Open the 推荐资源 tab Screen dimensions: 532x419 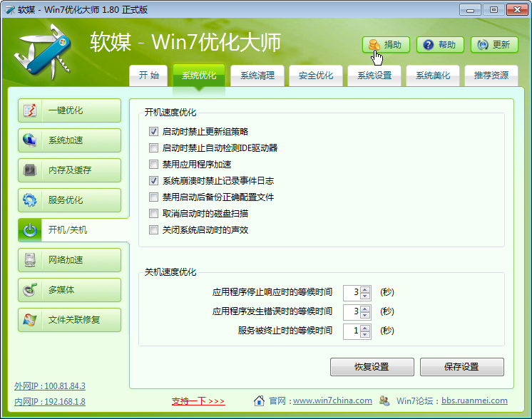click(x=491, y=76)
